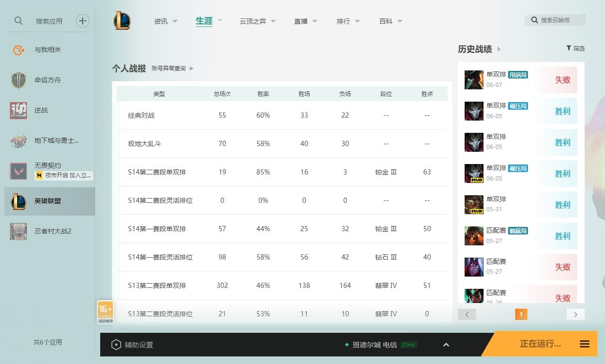Open the 筛选 filter for match history
The width and height of the screenshot is (605, 364).
coord(576,48)
